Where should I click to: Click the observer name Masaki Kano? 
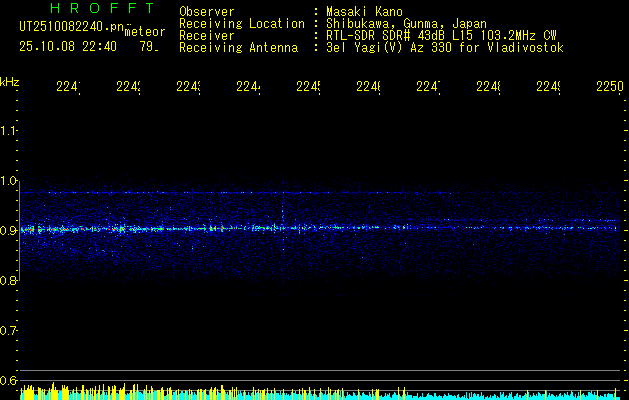tap(364, 12)
